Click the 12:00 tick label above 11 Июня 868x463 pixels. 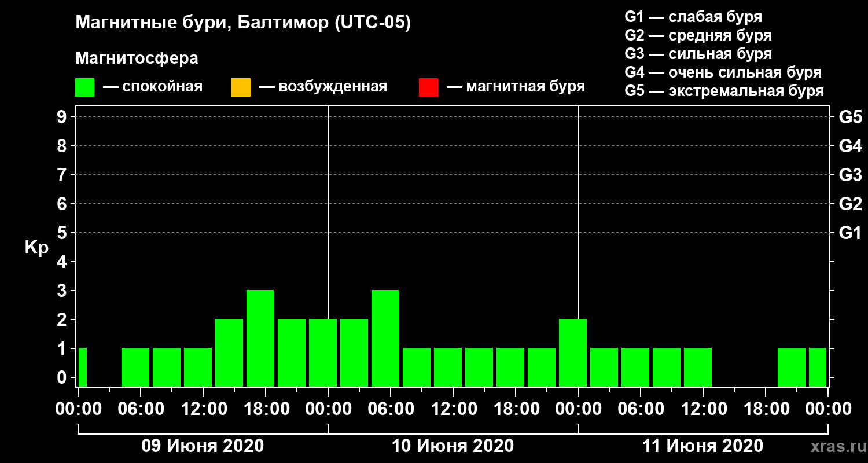click(x=703, y=409)
